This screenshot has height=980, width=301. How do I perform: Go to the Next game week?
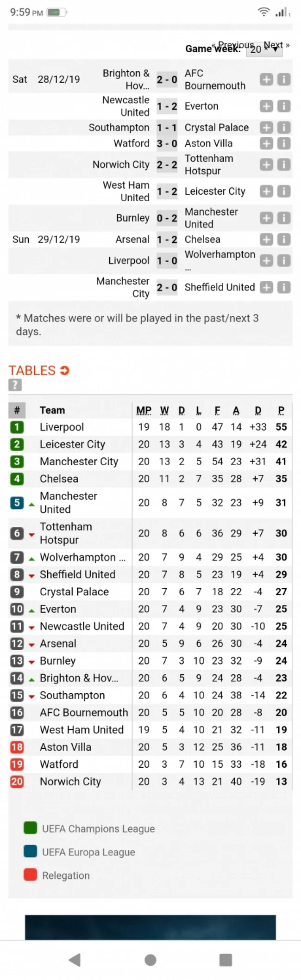tap(277, 44)
